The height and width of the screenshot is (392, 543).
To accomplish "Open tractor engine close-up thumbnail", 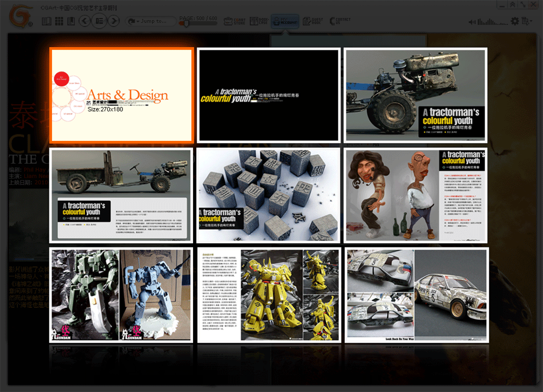I will (x=416, y=95).
